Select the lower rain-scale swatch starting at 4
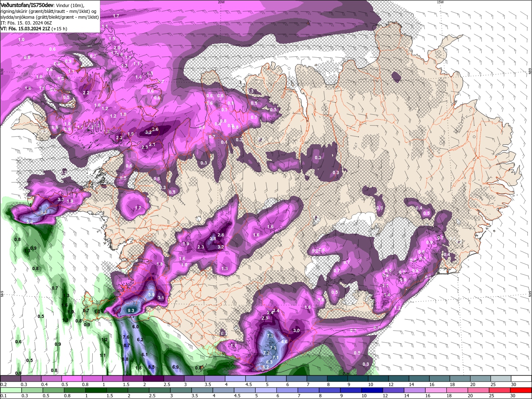532x399 pixels. [223, 390]
